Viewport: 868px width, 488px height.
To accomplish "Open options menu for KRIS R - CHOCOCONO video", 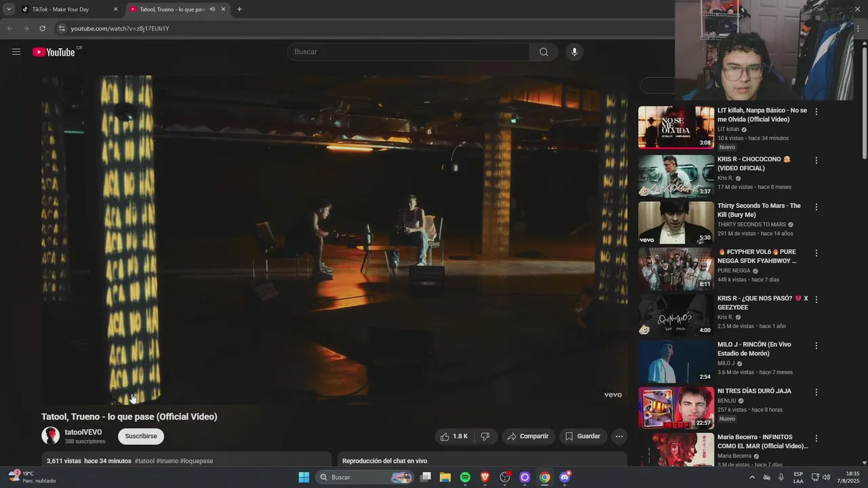I will pyautogui.click(x=816, y=161).
